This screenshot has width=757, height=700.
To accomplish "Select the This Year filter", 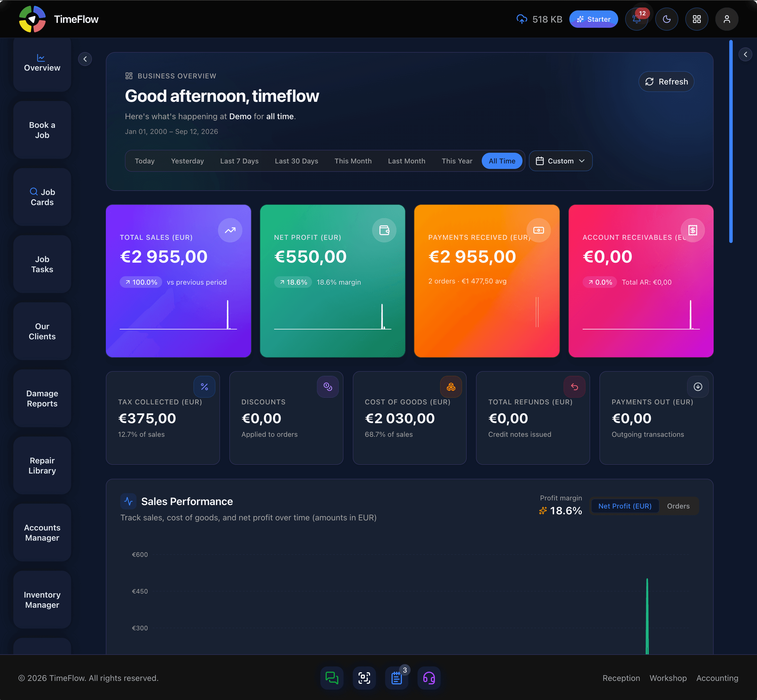I will coord(457,161).
